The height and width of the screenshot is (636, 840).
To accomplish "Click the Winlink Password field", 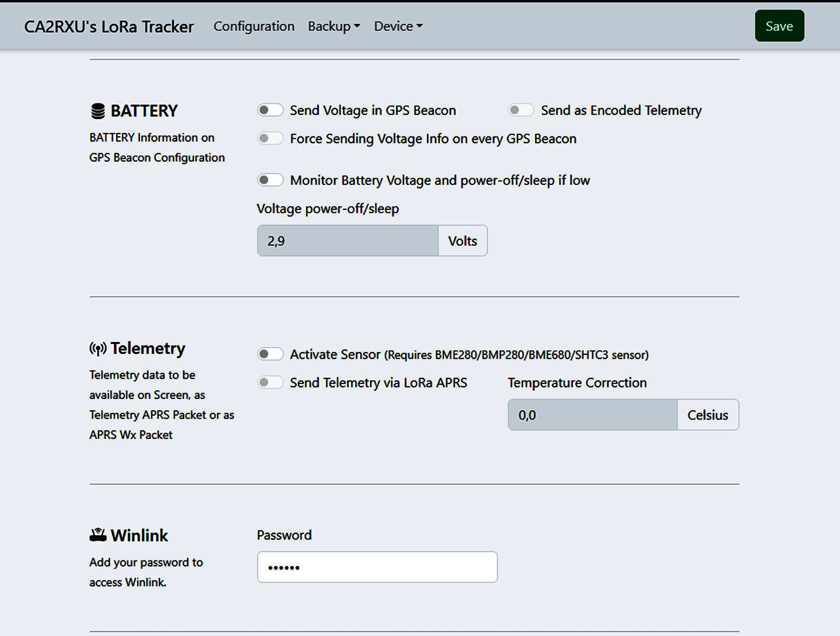I will (x=377, y=567).
